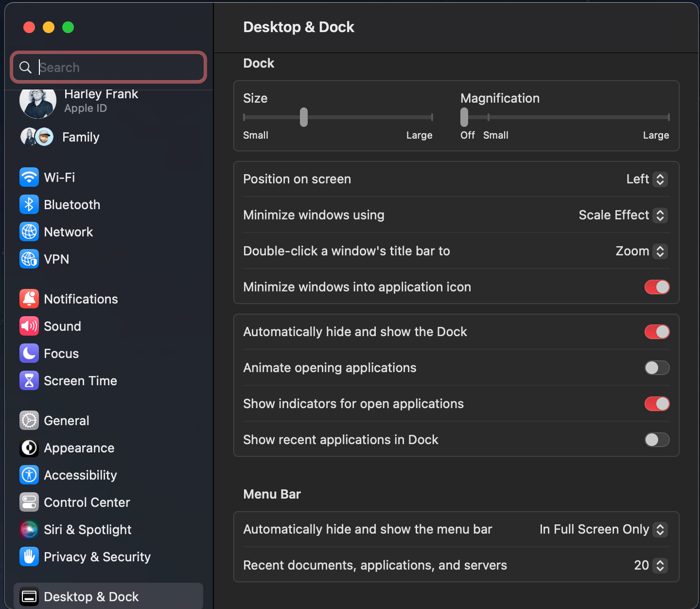Open the Wi-Fi settings icon
The height and width of the screenshot is (609, 700).
[29, 177]
